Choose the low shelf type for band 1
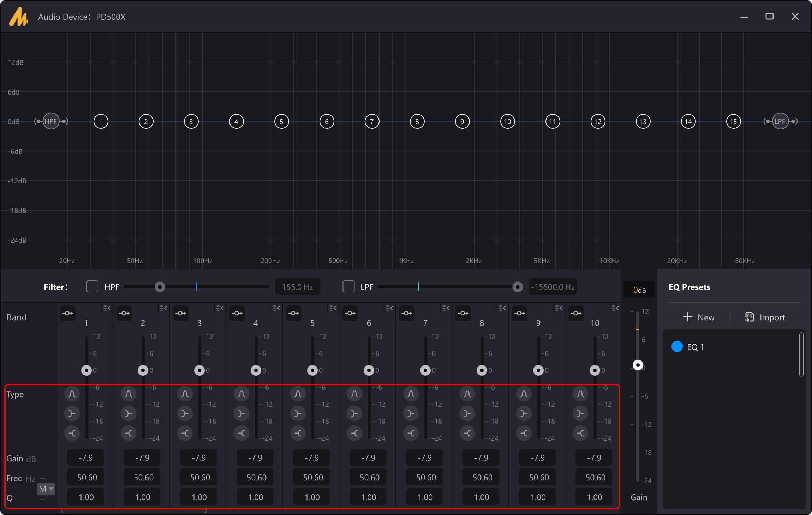Image resolution: width=812 pixels, height=515 pixels. point(72,413)
